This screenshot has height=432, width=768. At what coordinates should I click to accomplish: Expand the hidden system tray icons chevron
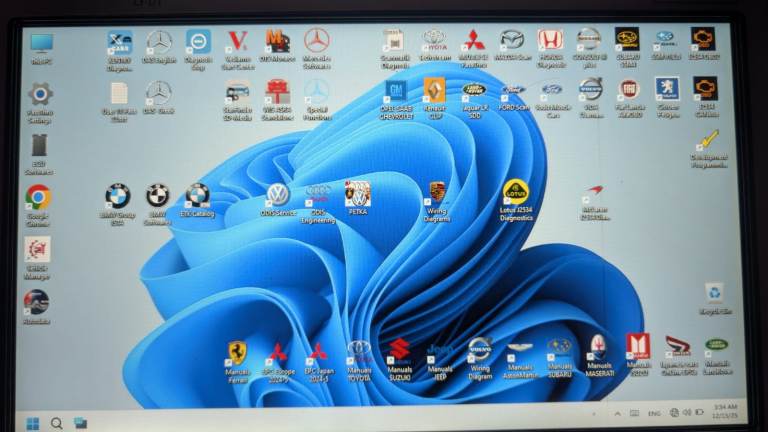coord(619,413)
